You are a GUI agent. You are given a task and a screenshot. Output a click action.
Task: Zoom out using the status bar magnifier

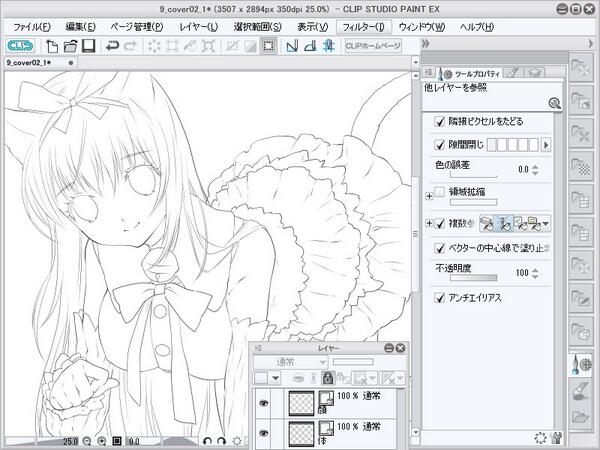(87, 441)
